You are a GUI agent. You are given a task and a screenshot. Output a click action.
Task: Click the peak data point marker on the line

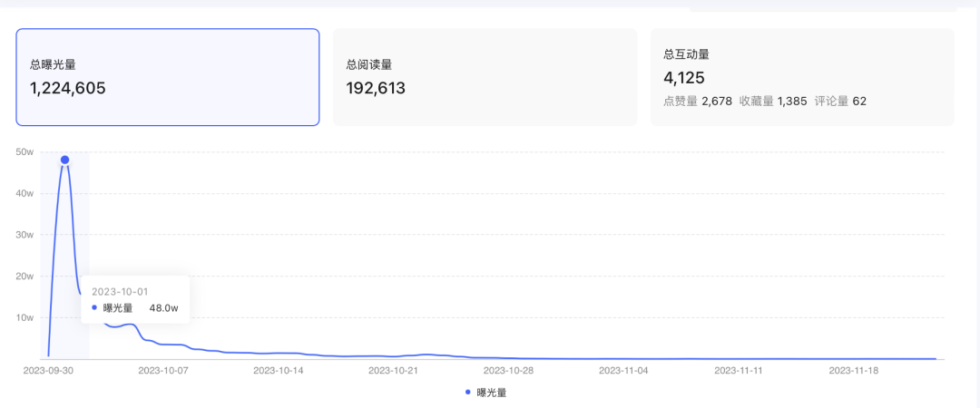[64, 160]
